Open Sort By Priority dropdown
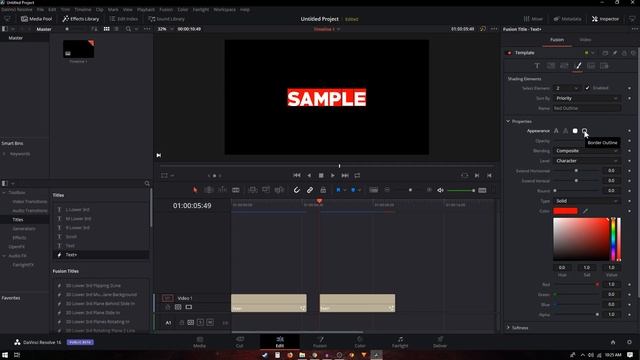The height and width of the screenshot is (360, 640). [x=587, y=98]
